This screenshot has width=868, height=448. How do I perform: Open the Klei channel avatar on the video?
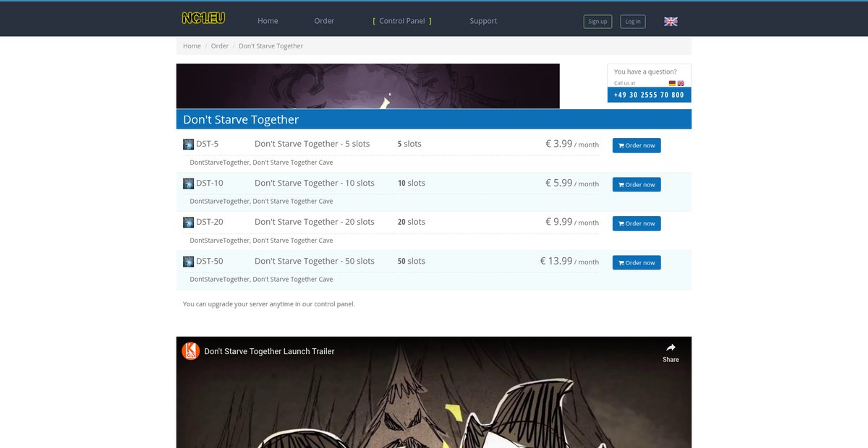coord(191,351)
